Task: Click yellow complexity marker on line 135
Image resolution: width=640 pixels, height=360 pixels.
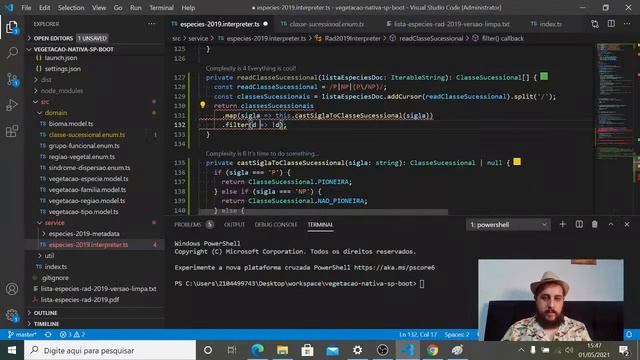Action: click(517, 162)
